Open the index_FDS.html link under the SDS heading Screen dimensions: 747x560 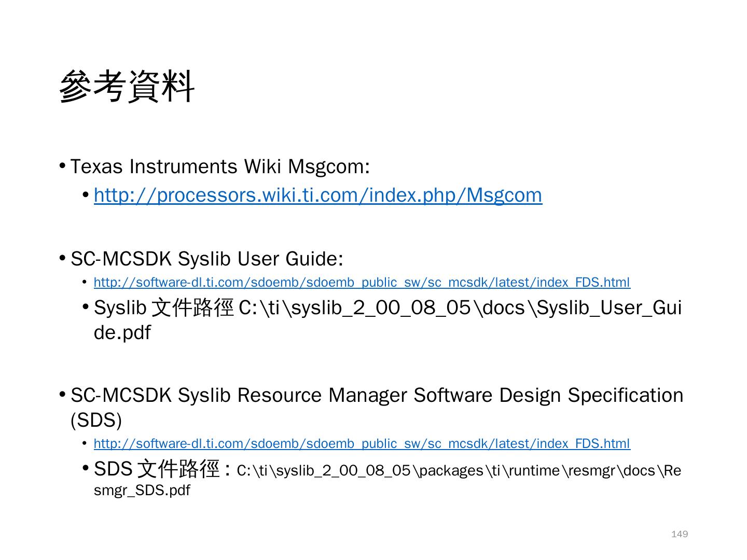[x=362, y=444]
